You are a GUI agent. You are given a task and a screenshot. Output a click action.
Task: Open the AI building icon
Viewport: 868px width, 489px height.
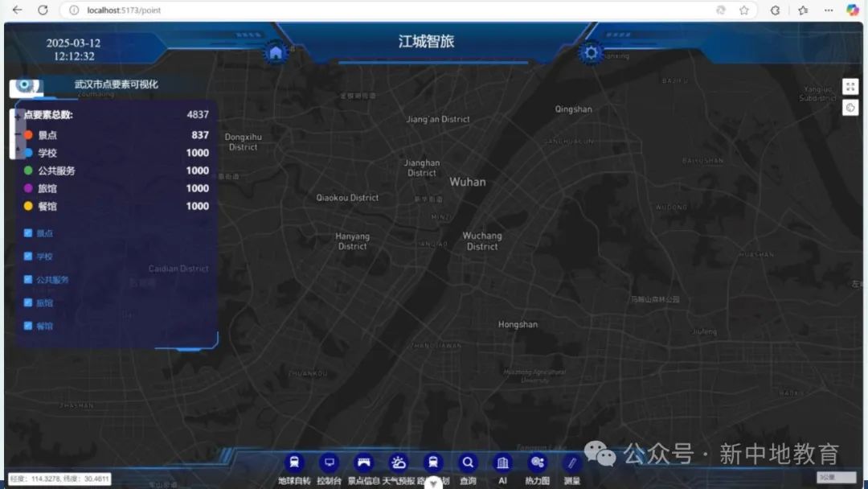[502, 462]
